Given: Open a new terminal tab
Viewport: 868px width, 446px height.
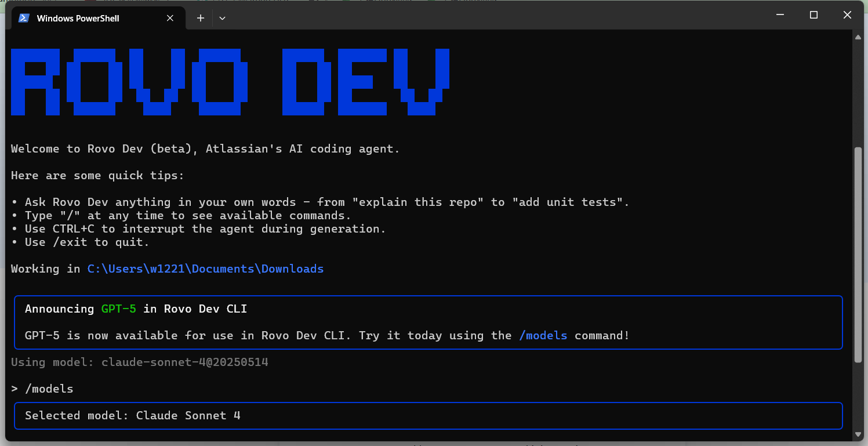Looking at the screenshot, I should pyautogui.click(x=201, y=18).
